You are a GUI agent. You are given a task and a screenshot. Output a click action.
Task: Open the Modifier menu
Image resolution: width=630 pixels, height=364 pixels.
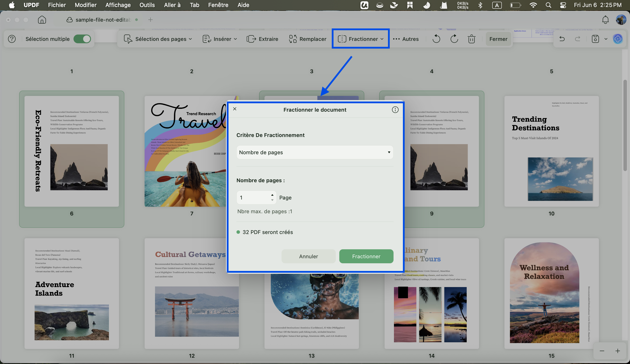[x=86, y=5]
